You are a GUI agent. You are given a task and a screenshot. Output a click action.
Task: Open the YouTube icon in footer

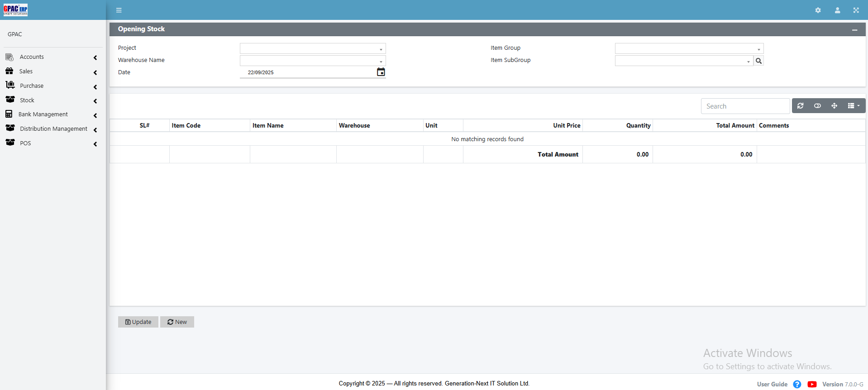pyautogui.click(x=812, y=384)
